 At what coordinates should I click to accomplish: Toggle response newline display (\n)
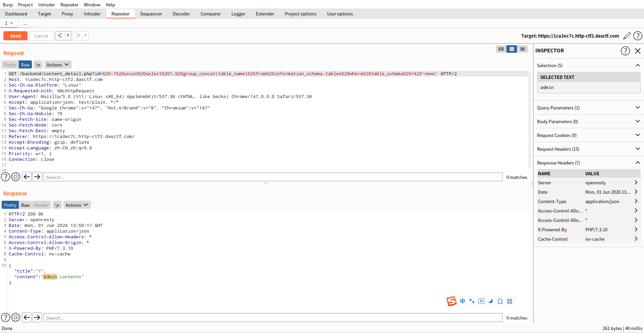coord(57,205)
